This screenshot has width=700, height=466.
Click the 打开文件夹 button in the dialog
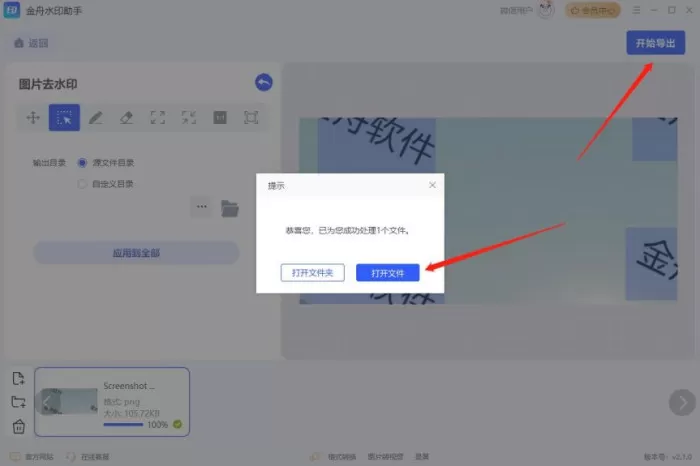point(312,273)
